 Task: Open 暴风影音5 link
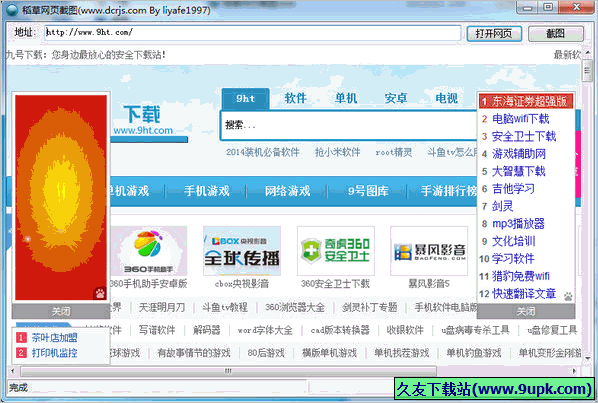point(429,284)
